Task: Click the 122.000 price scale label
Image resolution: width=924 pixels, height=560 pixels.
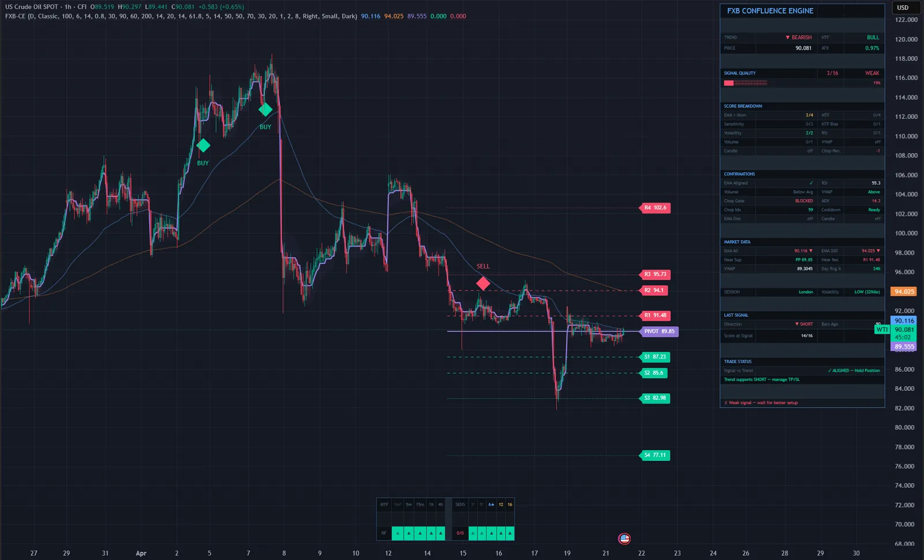Action: pos(906,20)
